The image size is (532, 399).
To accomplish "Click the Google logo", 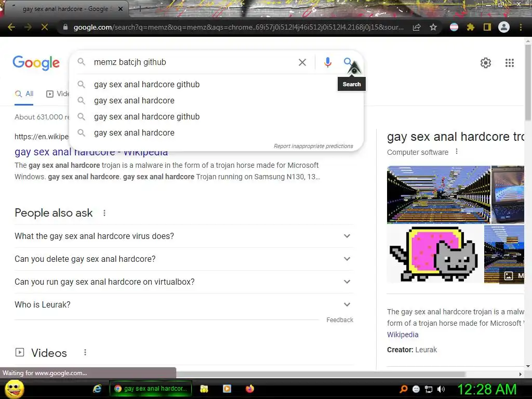I will click(x=36, y=63).
